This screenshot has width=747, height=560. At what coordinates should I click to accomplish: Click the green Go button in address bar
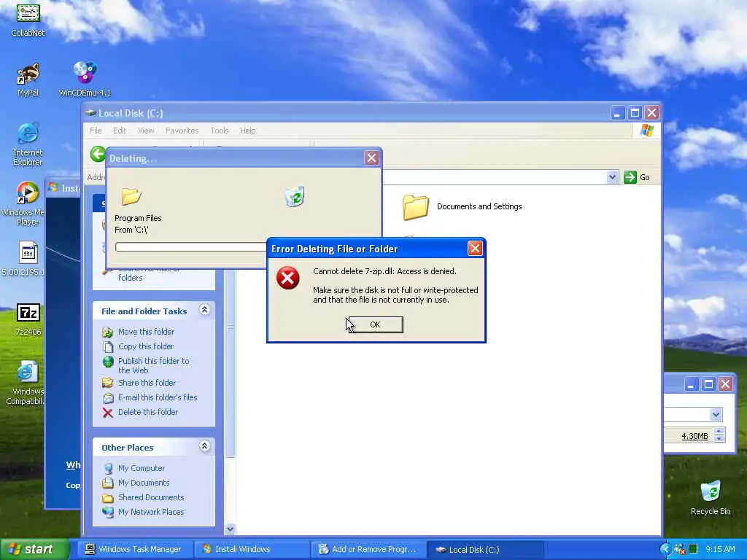coord(637,177)
